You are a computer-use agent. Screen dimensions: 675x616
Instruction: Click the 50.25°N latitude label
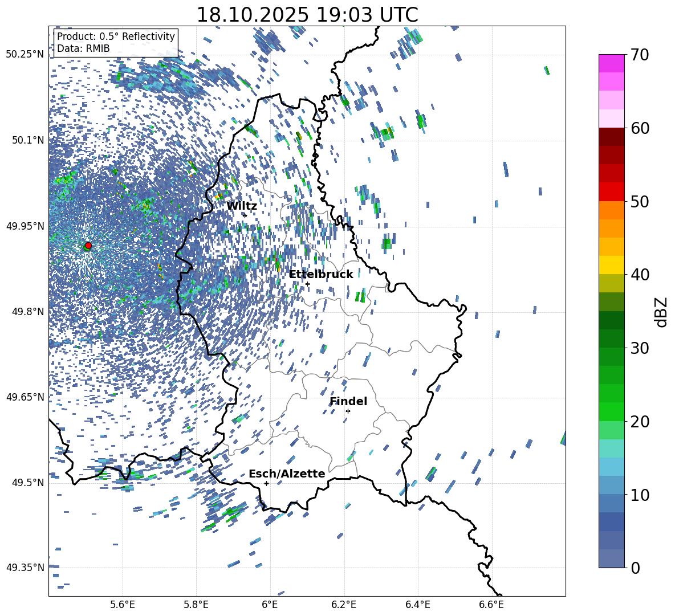coord(25,55)
